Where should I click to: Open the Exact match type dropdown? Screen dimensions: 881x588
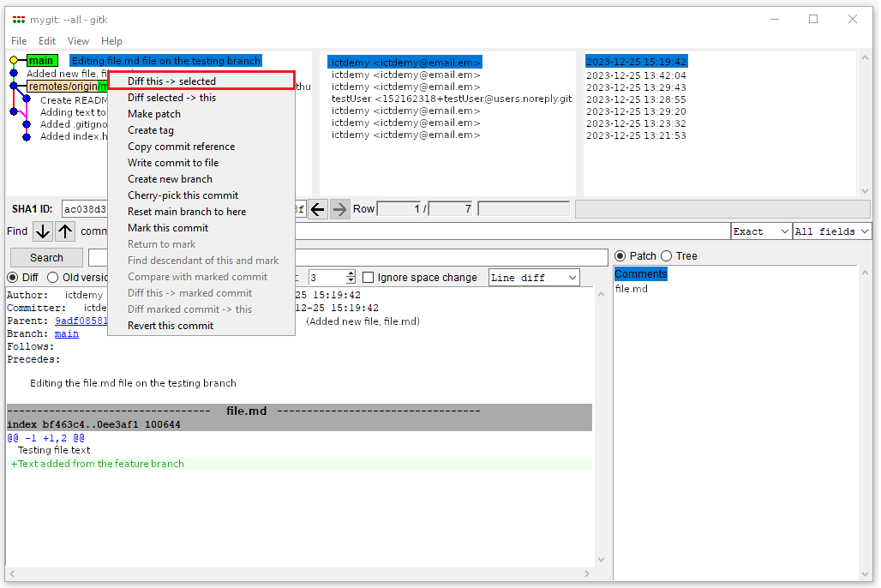pos(761,231)
